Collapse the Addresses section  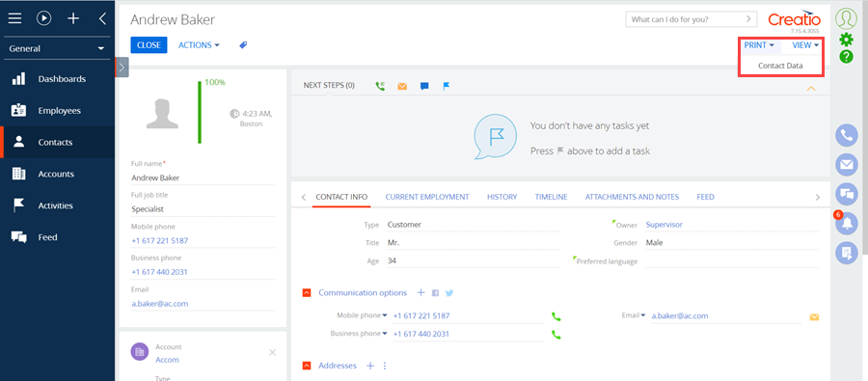[306, 366]
